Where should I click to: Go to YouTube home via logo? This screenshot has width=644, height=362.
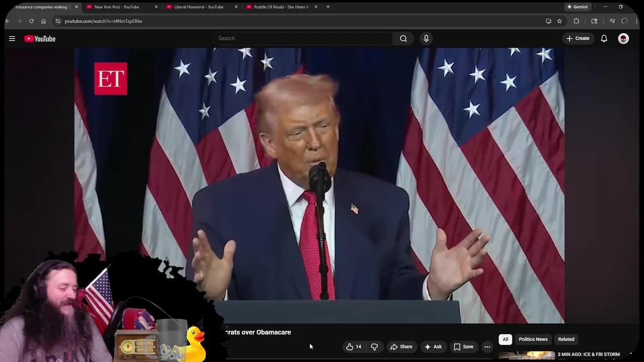point(40,39)
